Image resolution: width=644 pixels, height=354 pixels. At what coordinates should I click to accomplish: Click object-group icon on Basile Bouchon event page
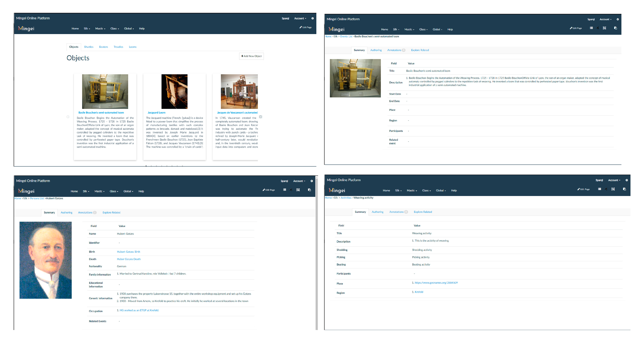point(604,28)
